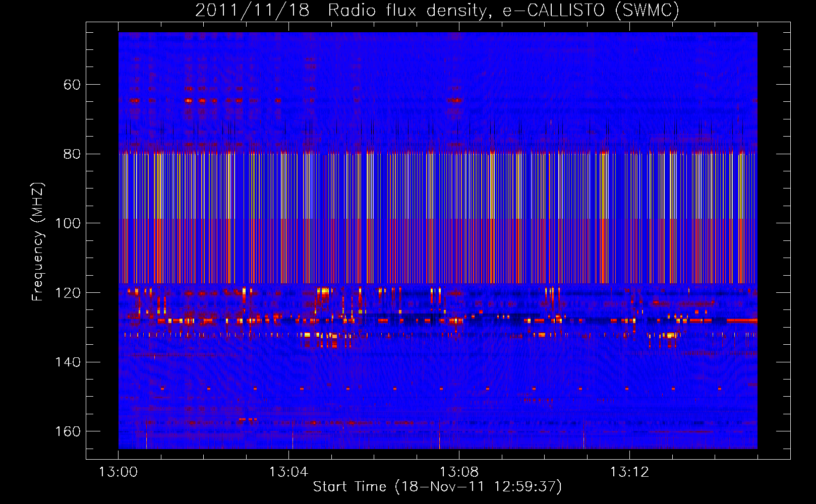Click the "100" frequency tick label
This screenshot has height=504, width=816.
[68, 223]
